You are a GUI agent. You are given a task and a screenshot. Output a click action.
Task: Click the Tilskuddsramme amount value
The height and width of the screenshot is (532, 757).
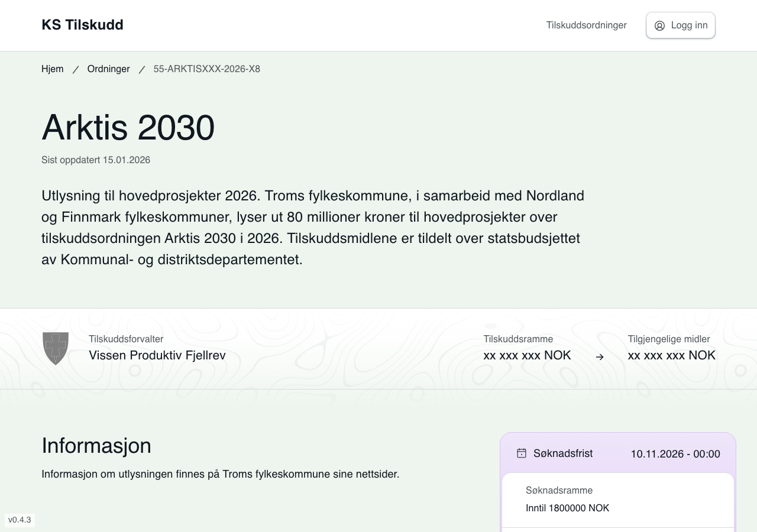(527, 355)
